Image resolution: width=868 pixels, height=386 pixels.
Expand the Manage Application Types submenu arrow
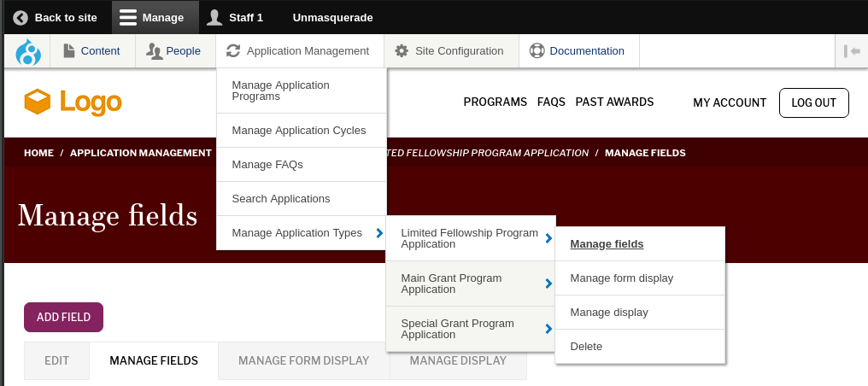(379, 233)
